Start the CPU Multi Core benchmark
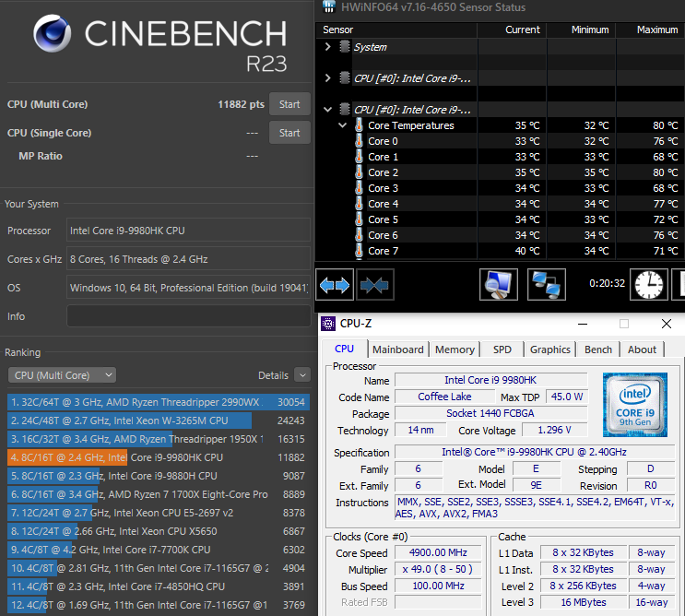 [289, 104]
